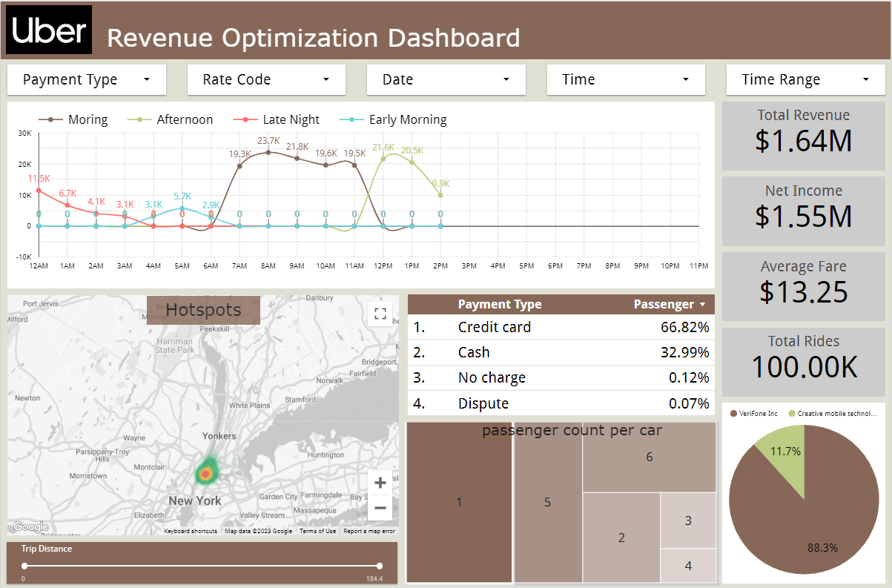
Task: Click the Uber logo in the header
Action: tap(48, 30)
